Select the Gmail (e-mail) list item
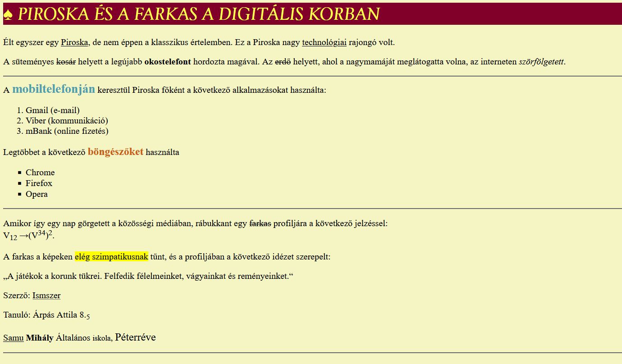622x364 pixels. (52, 110)
